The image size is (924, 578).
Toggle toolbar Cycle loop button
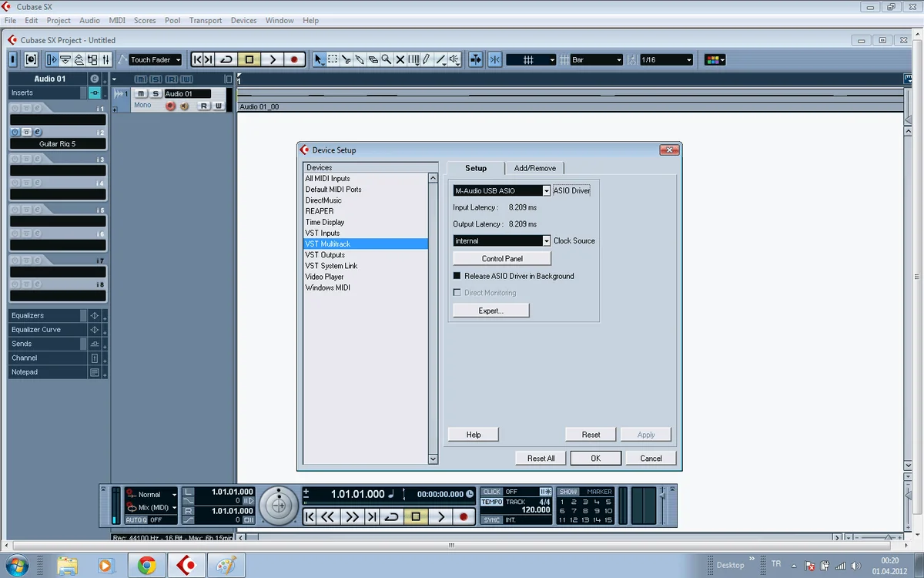(x=226, y=59)
